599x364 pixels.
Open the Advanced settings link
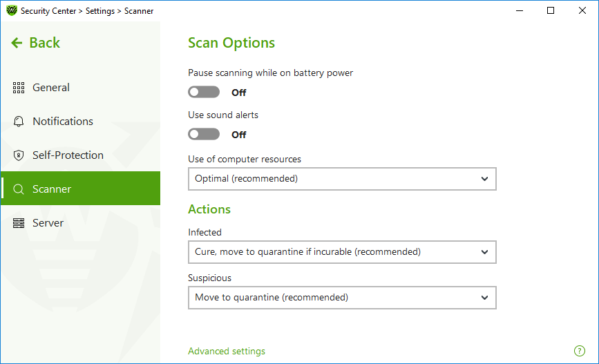[x=227, y=351]
